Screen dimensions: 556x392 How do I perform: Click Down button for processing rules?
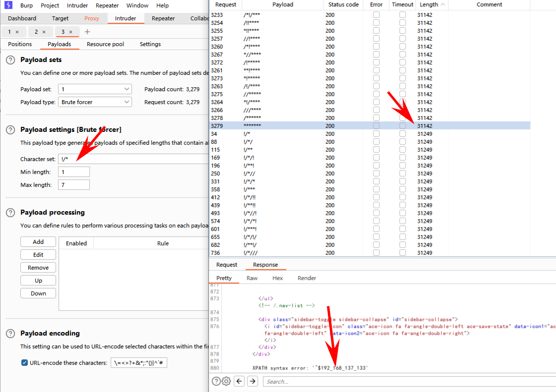38,293
